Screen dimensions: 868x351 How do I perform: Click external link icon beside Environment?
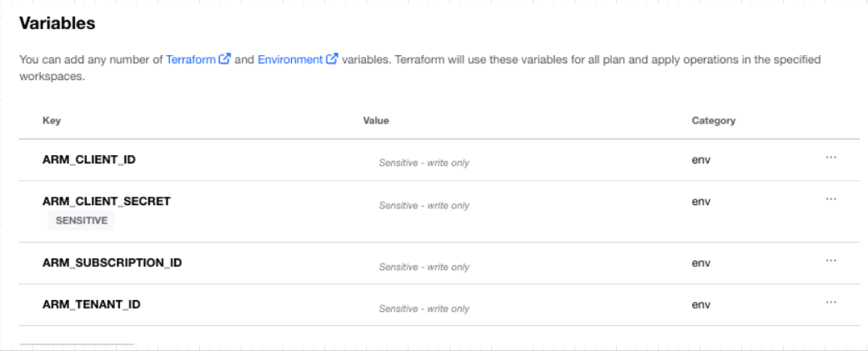tap(332, 60)
